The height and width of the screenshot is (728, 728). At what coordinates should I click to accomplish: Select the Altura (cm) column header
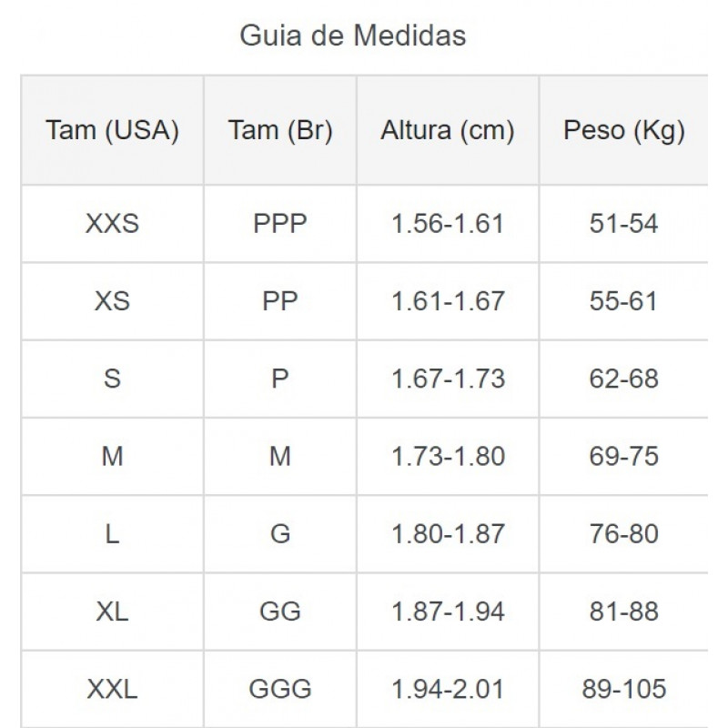448,130
